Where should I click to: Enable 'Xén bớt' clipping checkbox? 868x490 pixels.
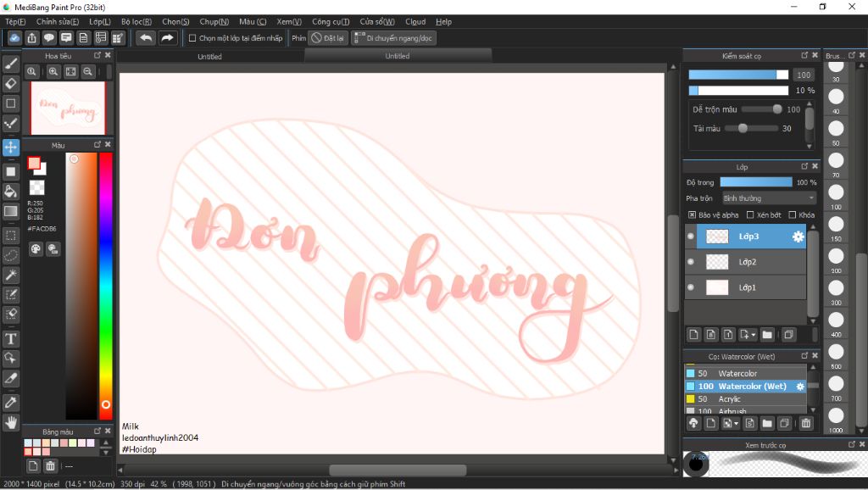click(x=750, y=214)
